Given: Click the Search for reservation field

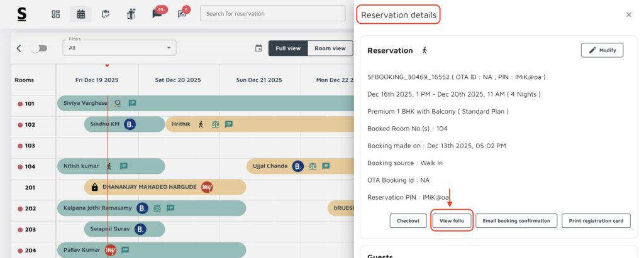Looking at the screenshot, I should (x=272, y=14).
